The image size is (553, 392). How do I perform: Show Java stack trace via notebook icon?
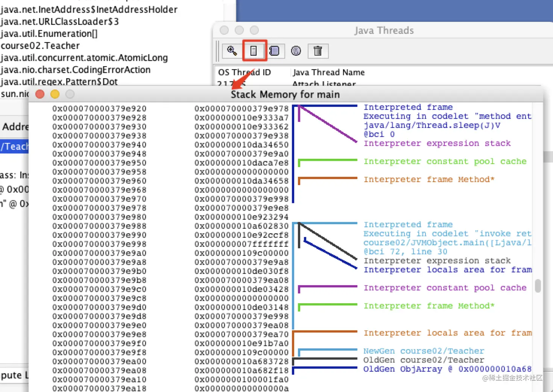275,51
